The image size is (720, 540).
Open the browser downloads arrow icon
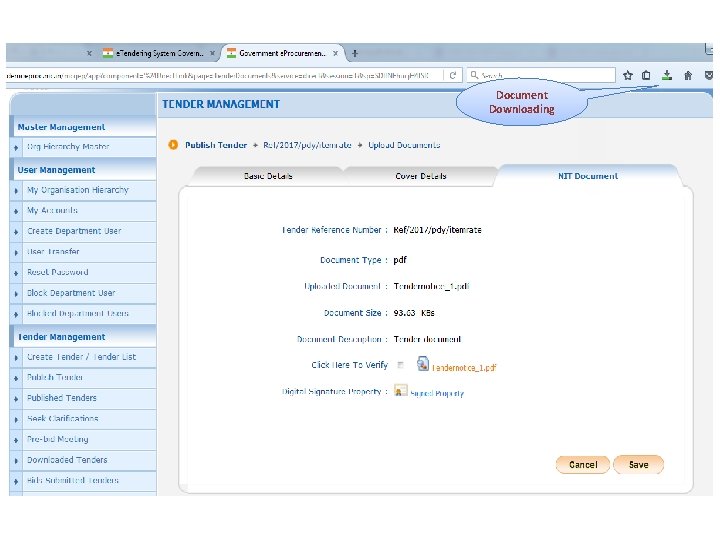[667, 75]
